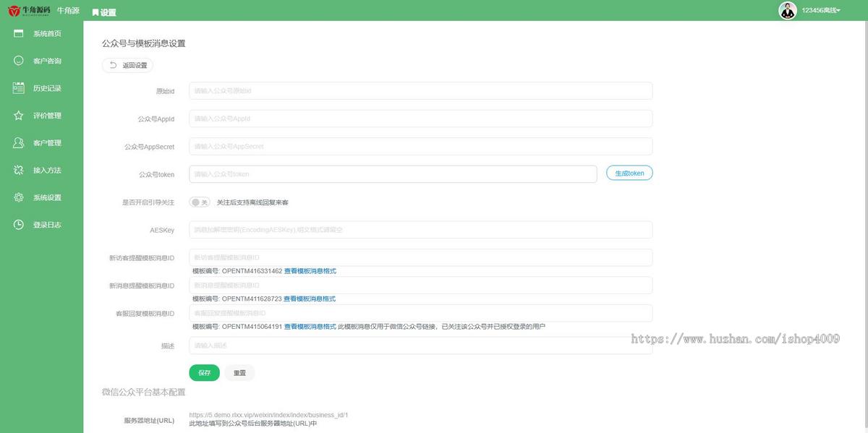This screenshot has width=868, height=433.
Task: Click the 生成token button
Action: coord(629,173)
